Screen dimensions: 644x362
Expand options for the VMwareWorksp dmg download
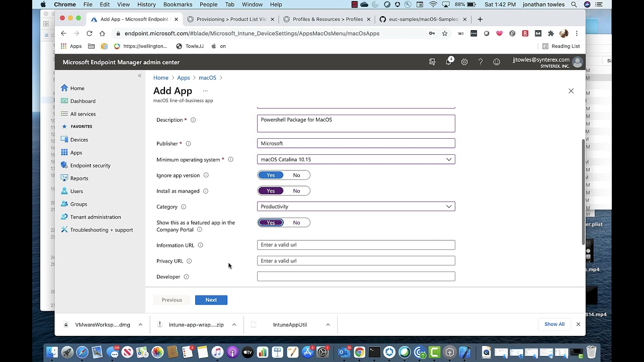click(x=140, y=325)
